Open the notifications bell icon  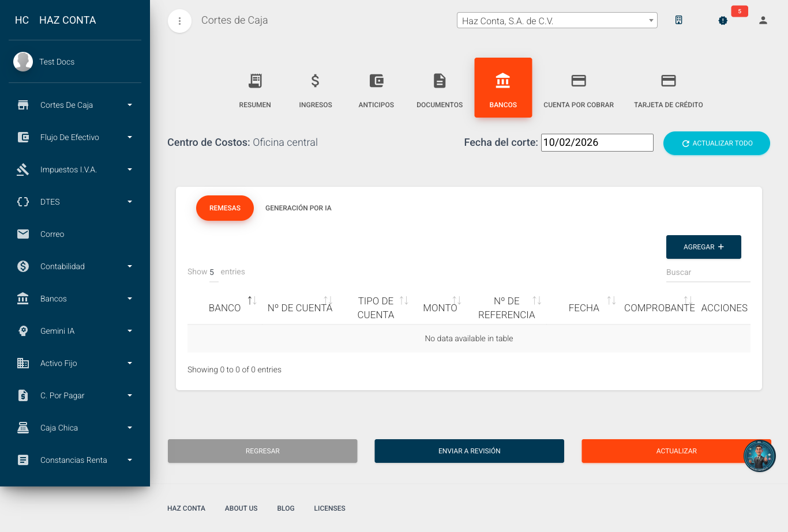tap(723, 20)
